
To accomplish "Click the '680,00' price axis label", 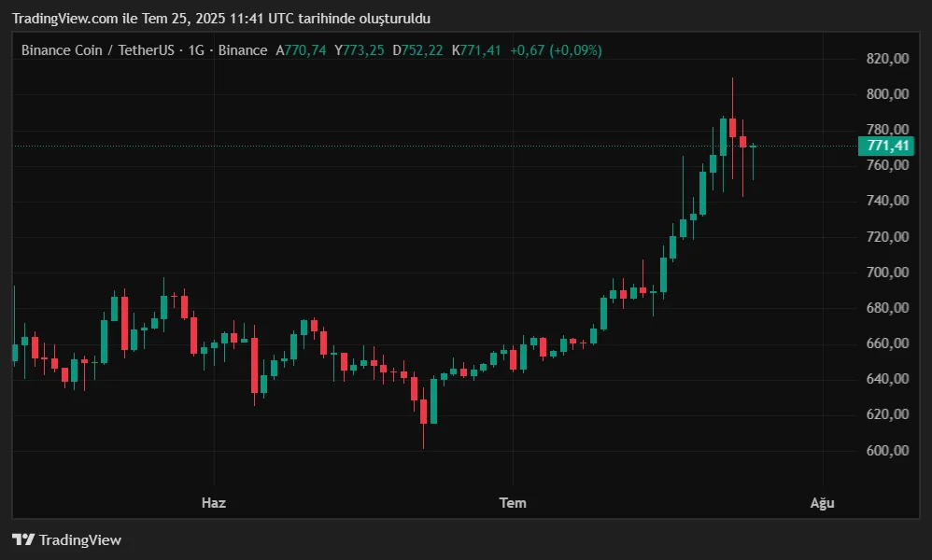I will point(887,308).
